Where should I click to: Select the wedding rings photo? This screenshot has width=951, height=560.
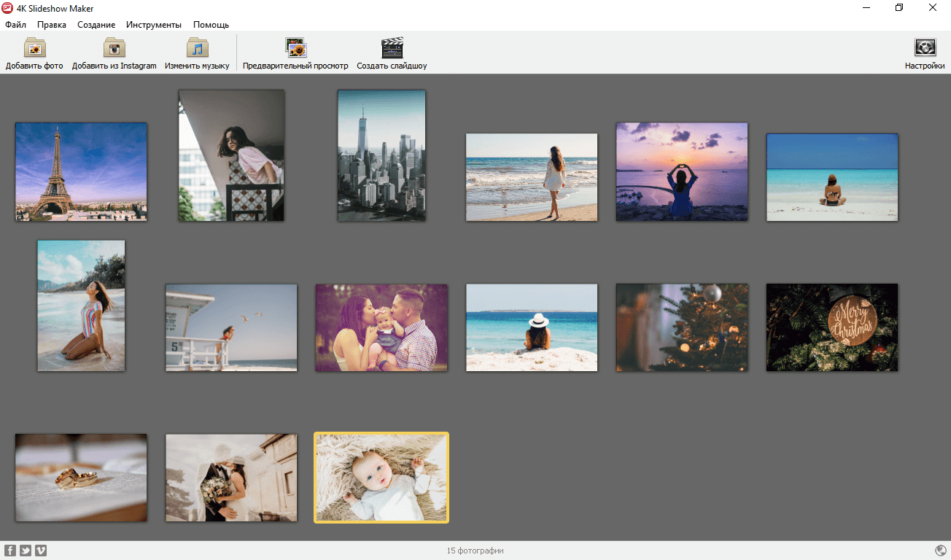pos(81,478)
